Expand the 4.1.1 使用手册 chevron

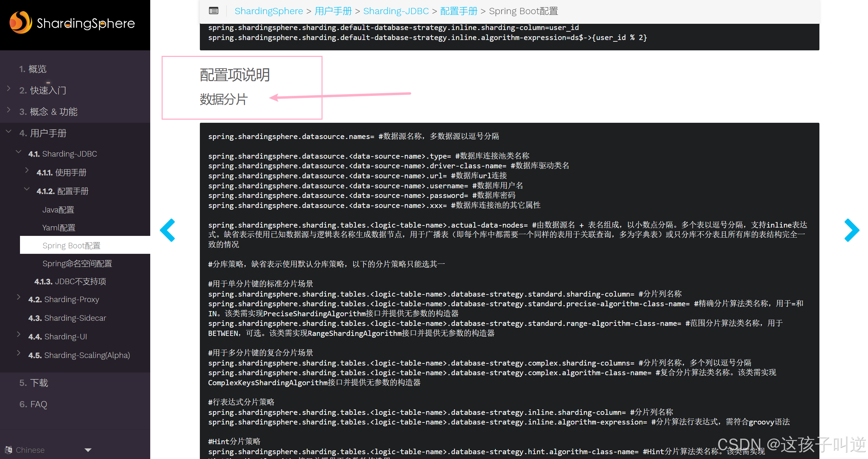[x=27, y=170]
